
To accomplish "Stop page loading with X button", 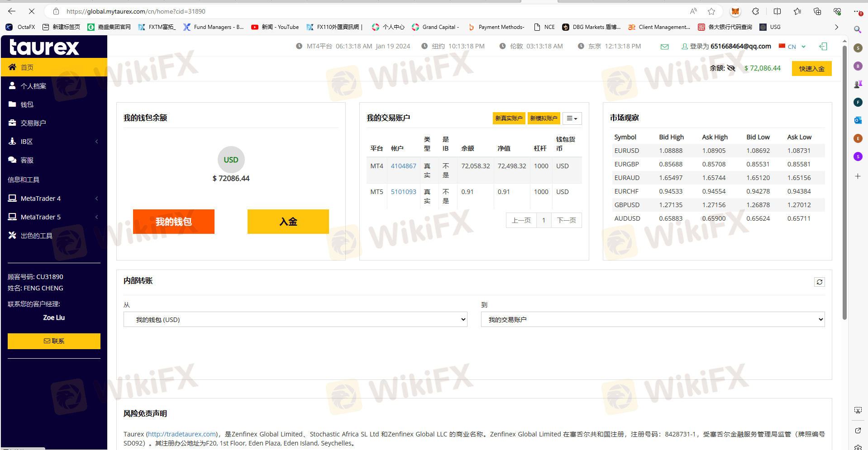I will pos(31,11).
